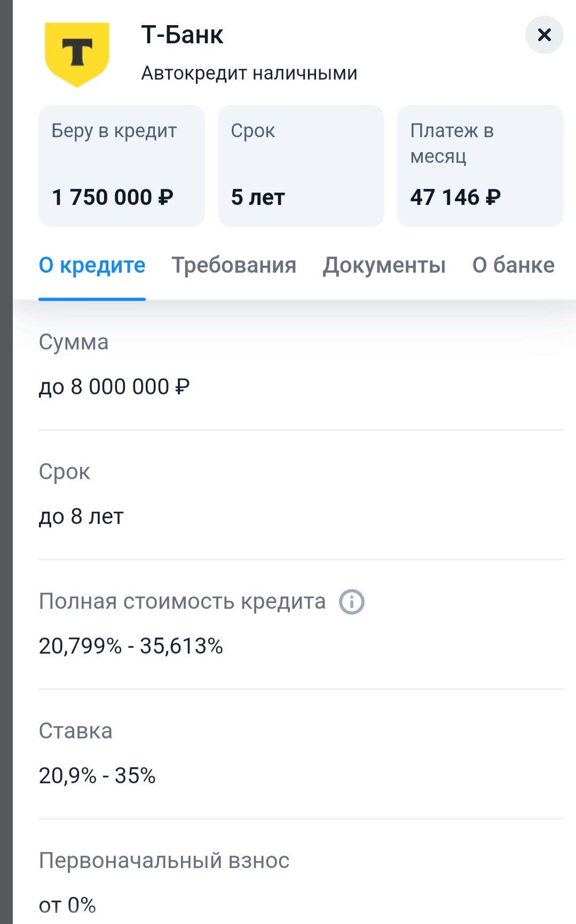Click the Т-Банк title heading
Viewport: 576px width, 924px height.
tap(182, 35)
